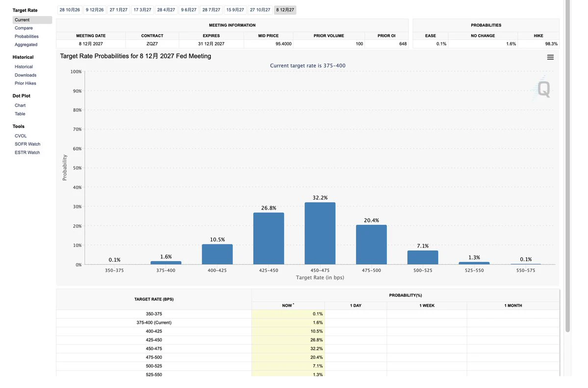Click the ZQZ7 contract cell
This screenshot has width=588, height=388.
[152, 44]
